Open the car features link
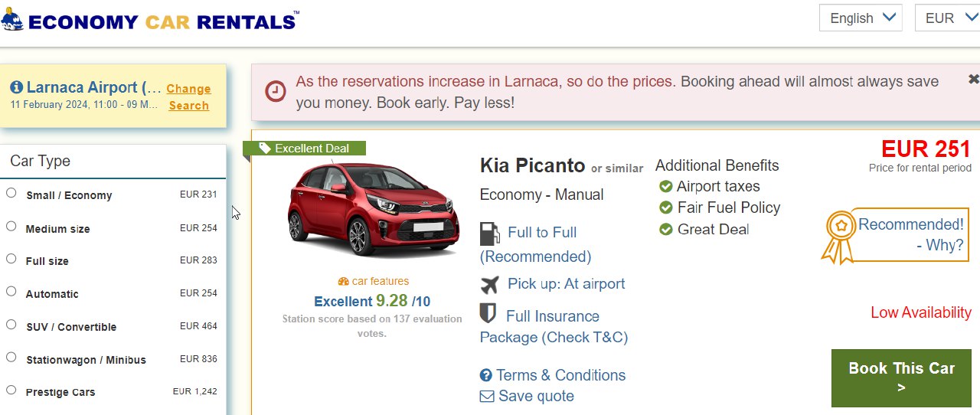The height and width of the screenshot is (415, 980). tap(374, 281)
